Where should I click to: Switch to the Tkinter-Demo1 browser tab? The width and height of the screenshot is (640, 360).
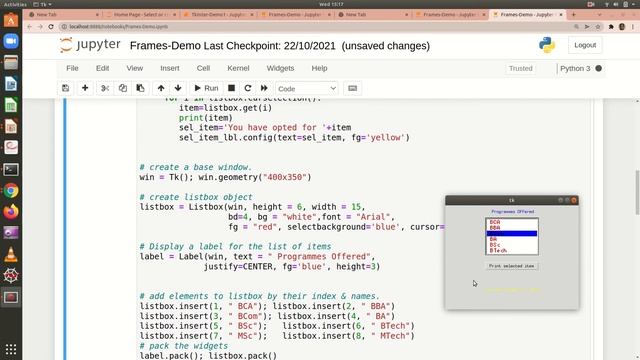pos(218,14)
